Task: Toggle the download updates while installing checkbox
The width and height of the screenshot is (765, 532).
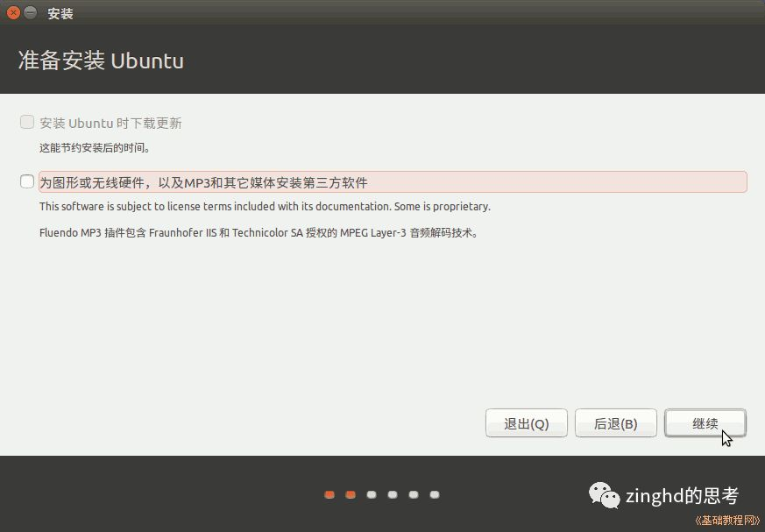Action: click(27, 122)
